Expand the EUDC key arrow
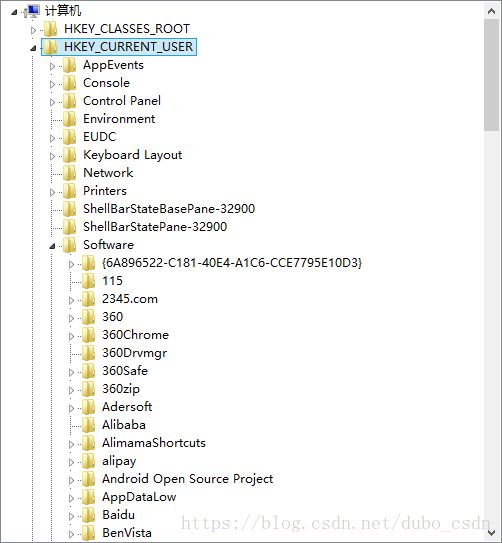 (52, 138)
